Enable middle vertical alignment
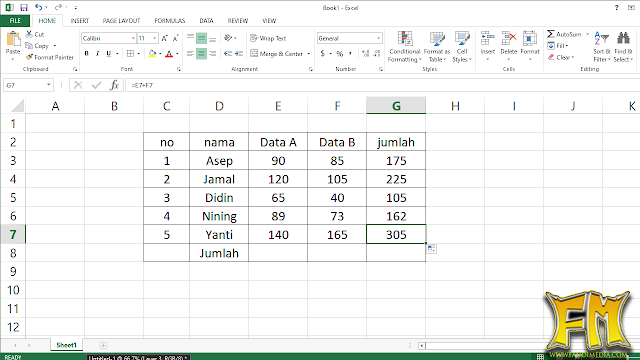 click(x=201, y=38)
